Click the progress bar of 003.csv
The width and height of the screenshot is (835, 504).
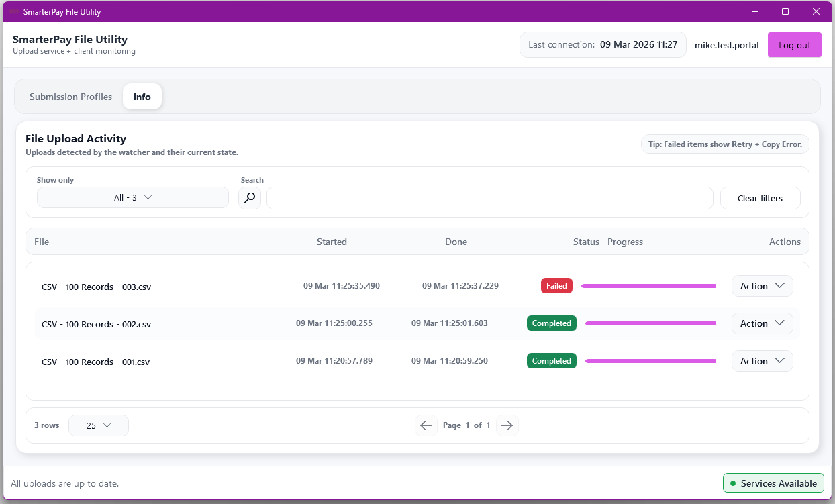(648, 286)
